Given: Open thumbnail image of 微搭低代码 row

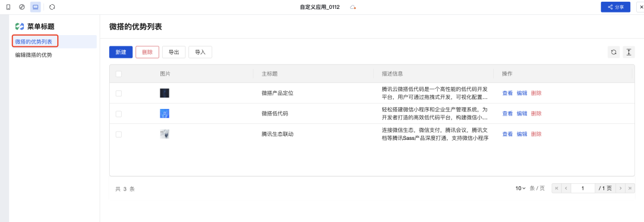Looking at the screenshot, I should [x=165, y=114].
